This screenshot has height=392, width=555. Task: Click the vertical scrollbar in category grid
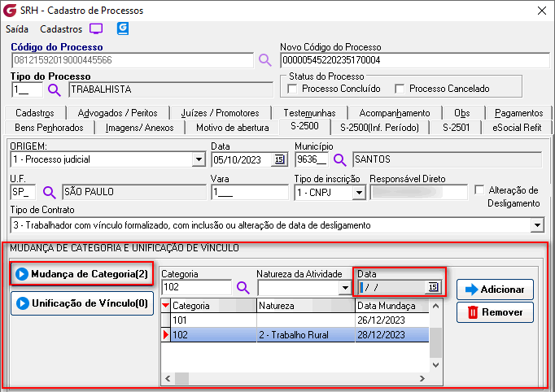coord(435,342)
